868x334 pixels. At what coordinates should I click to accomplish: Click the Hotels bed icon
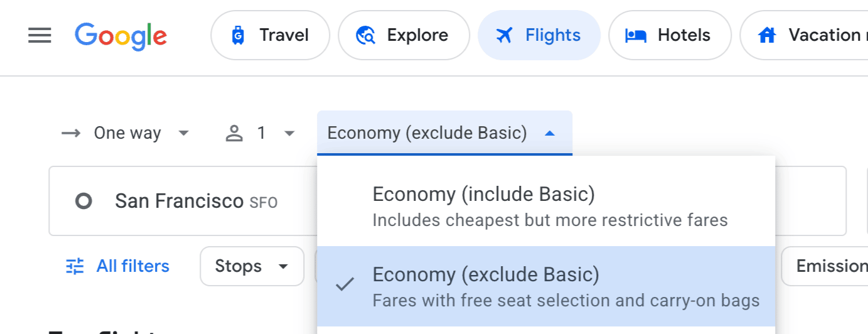(635, 36)
